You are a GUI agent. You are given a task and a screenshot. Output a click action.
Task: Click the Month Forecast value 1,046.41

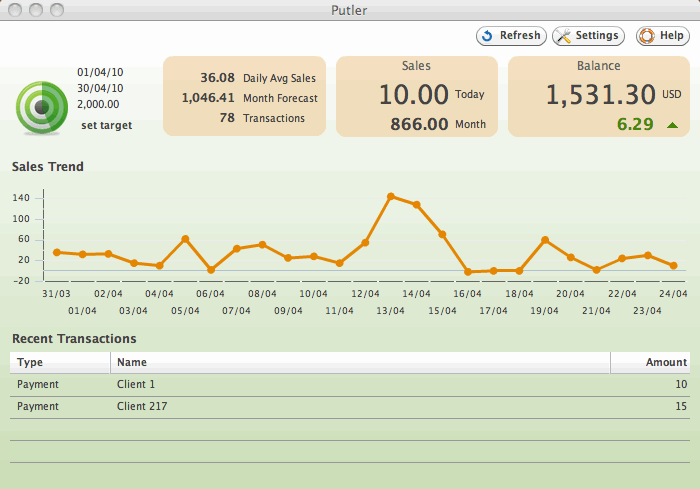point(208,98)
